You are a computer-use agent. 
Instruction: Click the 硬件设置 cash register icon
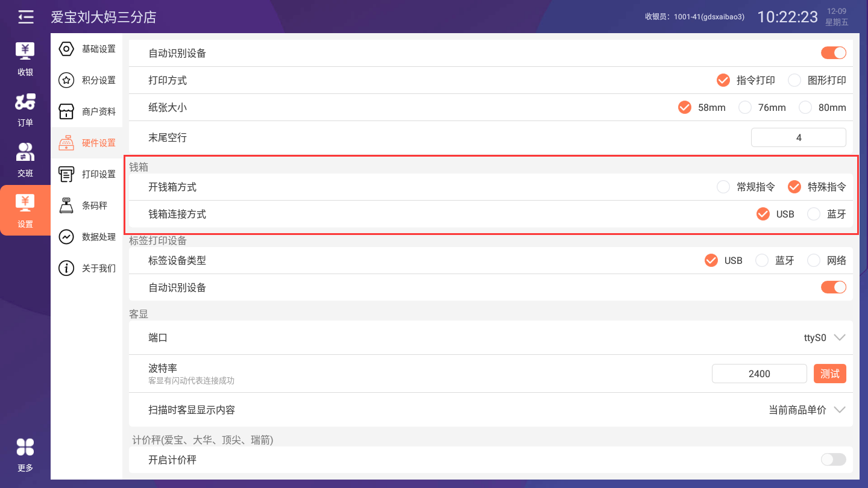coord(66,143)
